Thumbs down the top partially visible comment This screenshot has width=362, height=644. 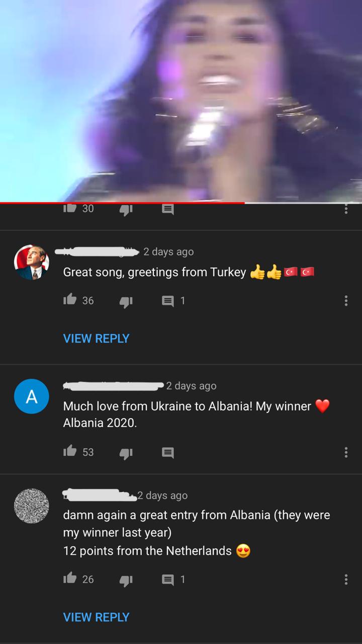[x=126, y=210]
